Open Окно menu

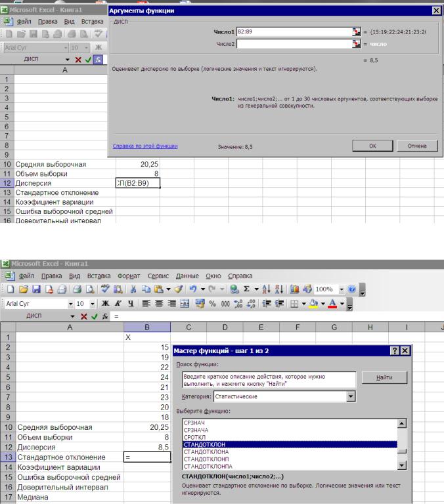click(213, 276)
